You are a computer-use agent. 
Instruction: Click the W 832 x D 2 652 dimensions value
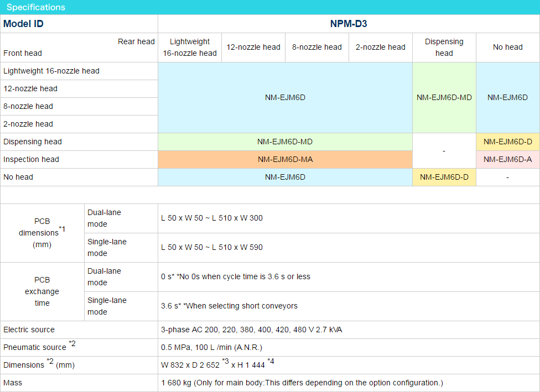[217, 363]
